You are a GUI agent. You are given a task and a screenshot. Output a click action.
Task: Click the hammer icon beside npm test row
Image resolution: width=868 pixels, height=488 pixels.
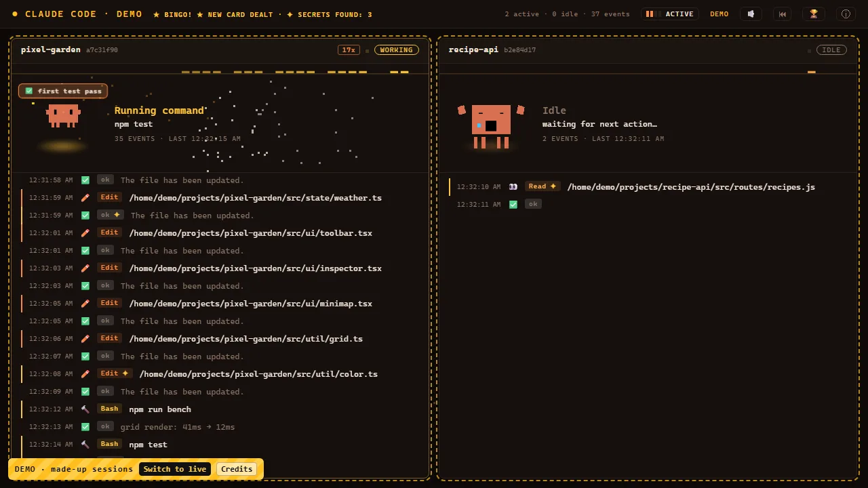85,445
